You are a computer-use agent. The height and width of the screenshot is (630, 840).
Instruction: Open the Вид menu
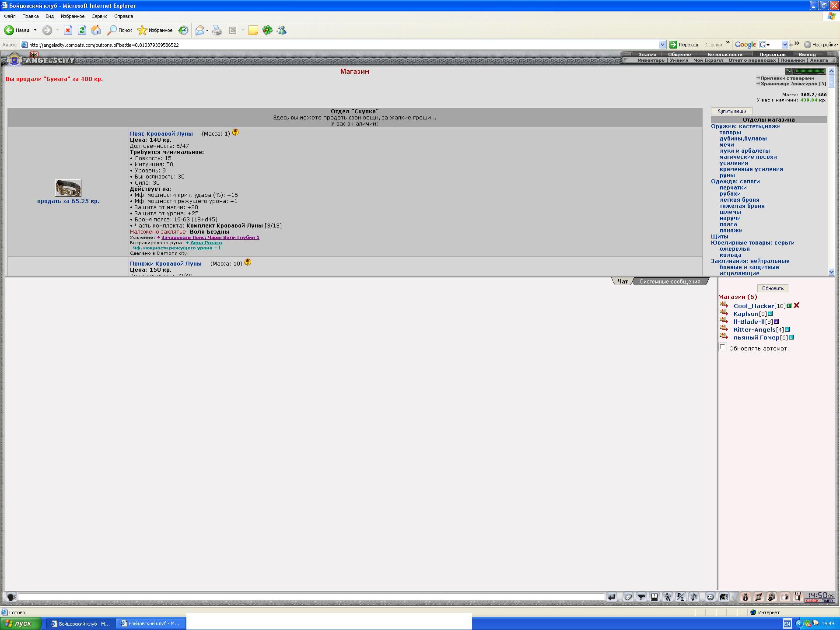(49, 16)
